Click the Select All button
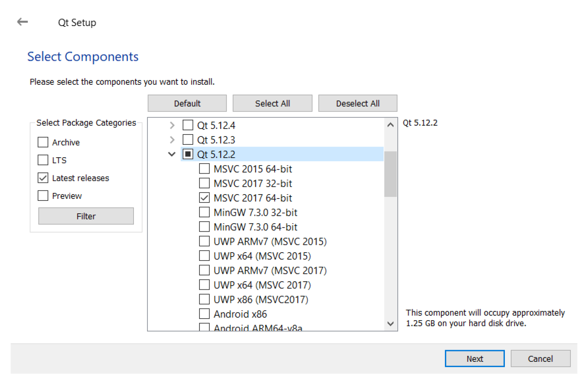588x381 pixels. point(272,103)
